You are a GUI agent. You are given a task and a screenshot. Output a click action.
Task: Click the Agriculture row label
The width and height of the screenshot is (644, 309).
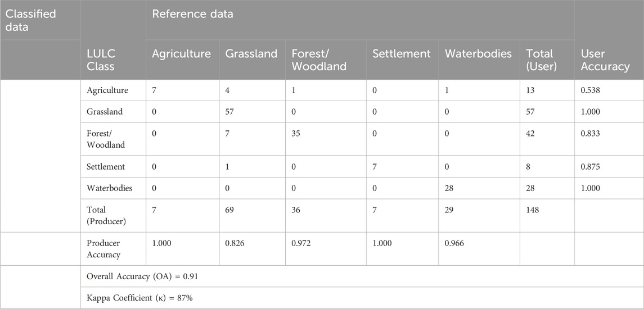pyautogui.click(x=107, y=90)
